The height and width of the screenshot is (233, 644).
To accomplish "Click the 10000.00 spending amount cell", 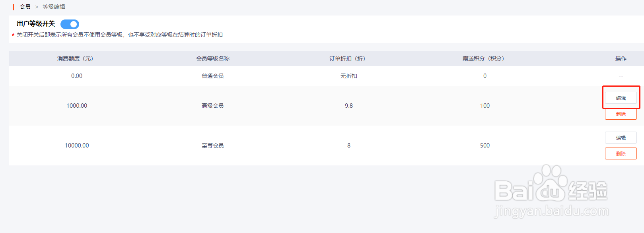I will (x=77, y=146).
